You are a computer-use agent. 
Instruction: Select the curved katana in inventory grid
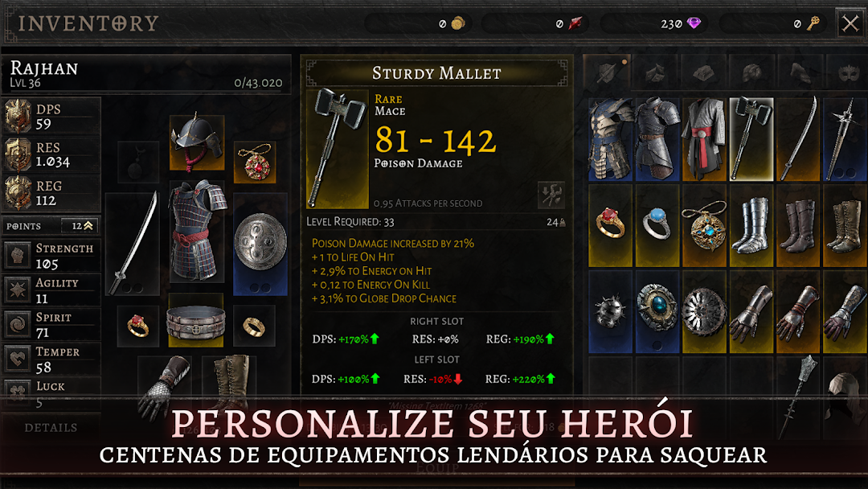(x=799, y=139)
